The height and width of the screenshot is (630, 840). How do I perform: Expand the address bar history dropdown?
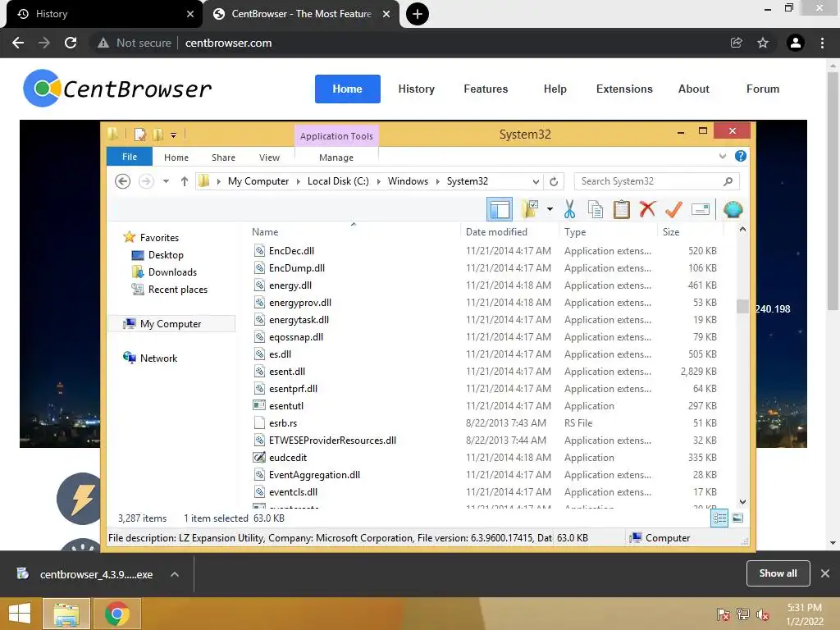tap(536, 181)
